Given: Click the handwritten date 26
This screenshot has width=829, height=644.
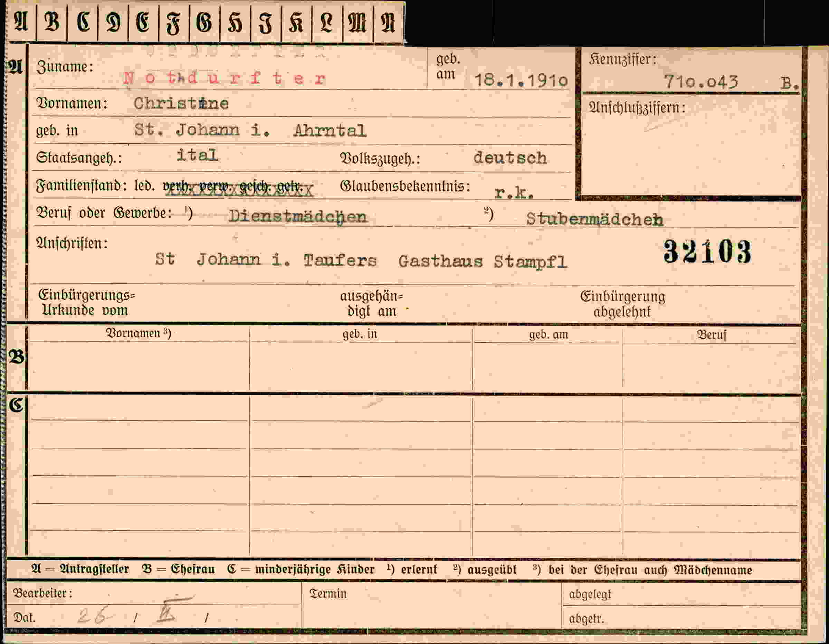Looking at the screenshot, I should click(95, 616).
